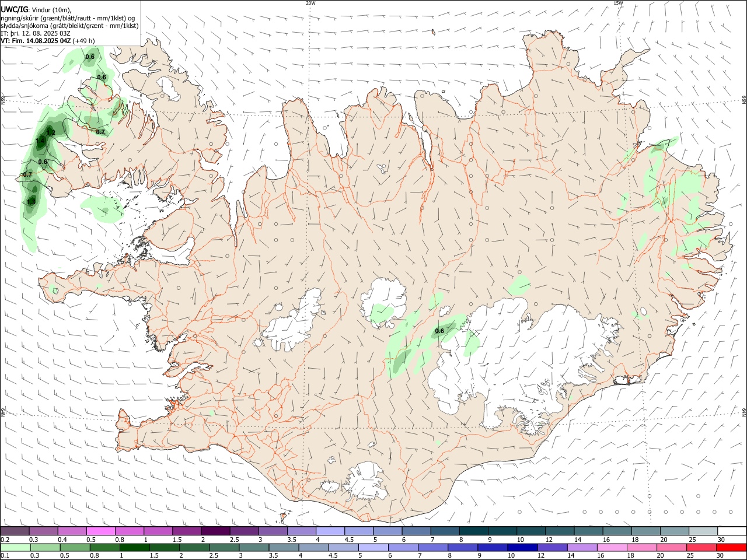Screen dimensions: 747x560
Task: Click the darkest green rain swatch between 1 and 1.5
Action: point(134,547)
